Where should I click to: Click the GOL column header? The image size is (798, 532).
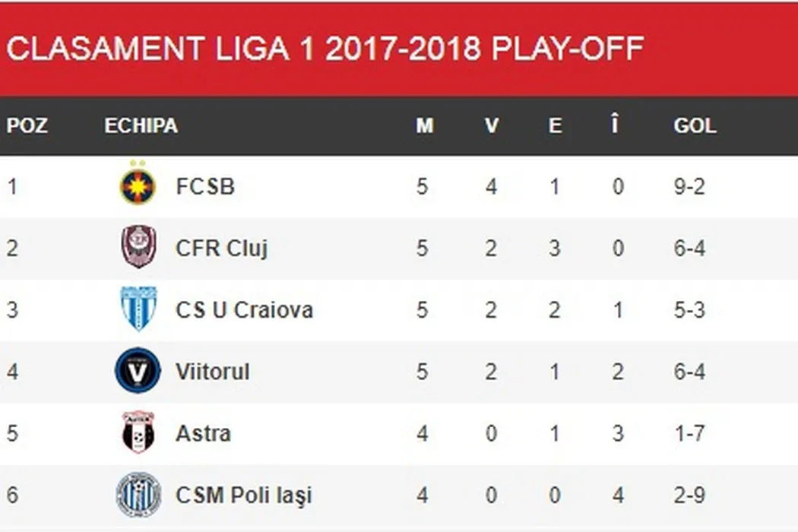pos(695,125)
